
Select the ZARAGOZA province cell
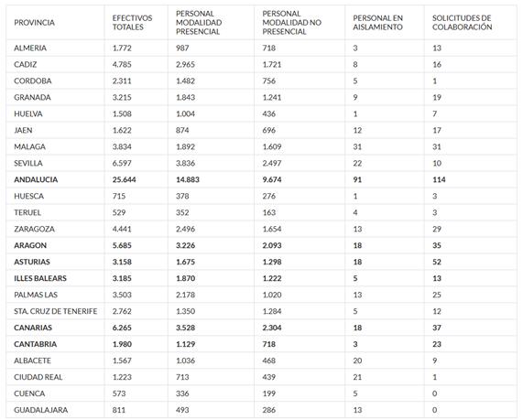coord(34,229)
